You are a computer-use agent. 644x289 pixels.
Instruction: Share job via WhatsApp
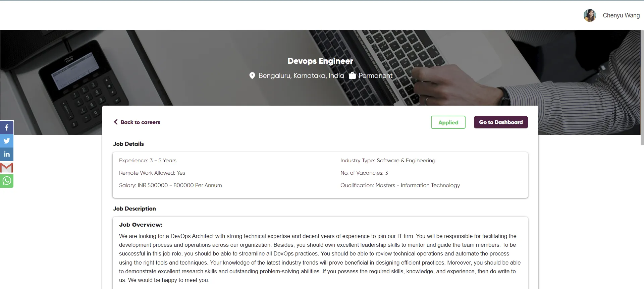7,181
